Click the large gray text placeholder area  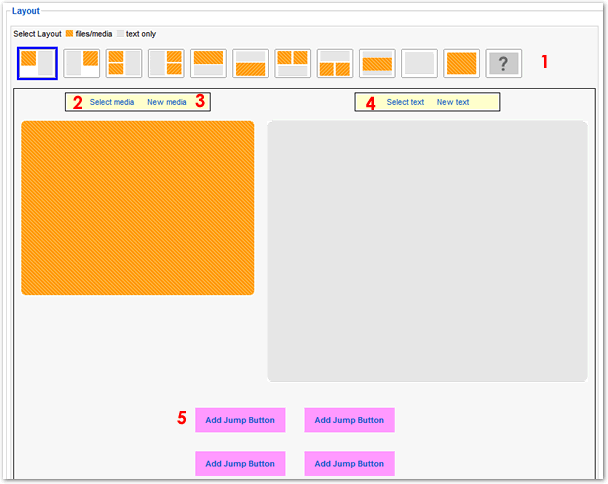pos(427,251)
